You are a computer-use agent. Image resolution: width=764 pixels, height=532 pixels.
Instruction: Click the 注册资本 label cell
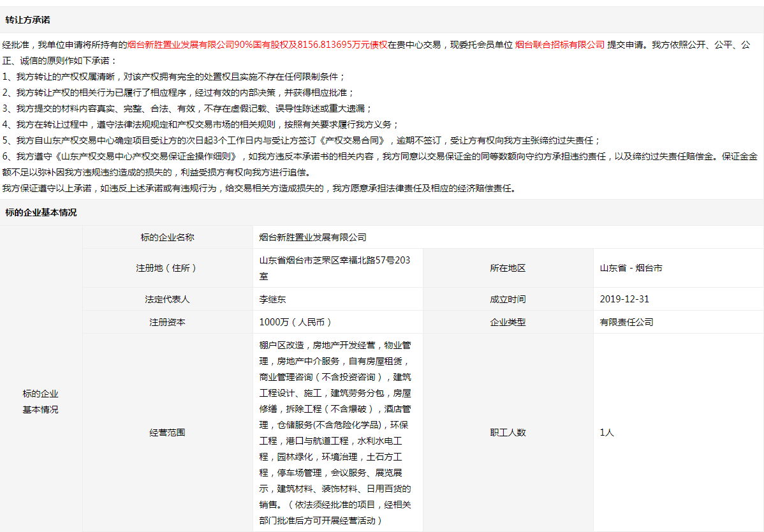pyautogui.click(x=168, y=322)
